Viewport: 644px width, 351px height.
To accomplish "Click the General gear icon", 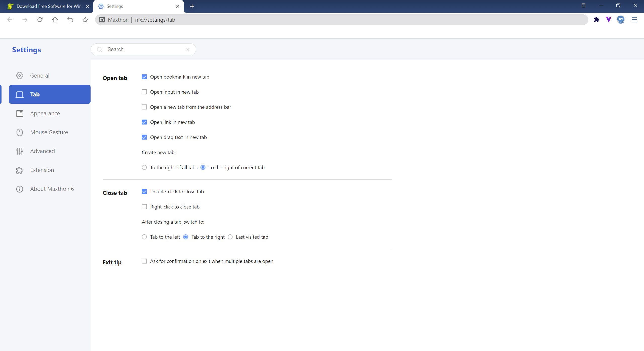I will coord(20,76).
